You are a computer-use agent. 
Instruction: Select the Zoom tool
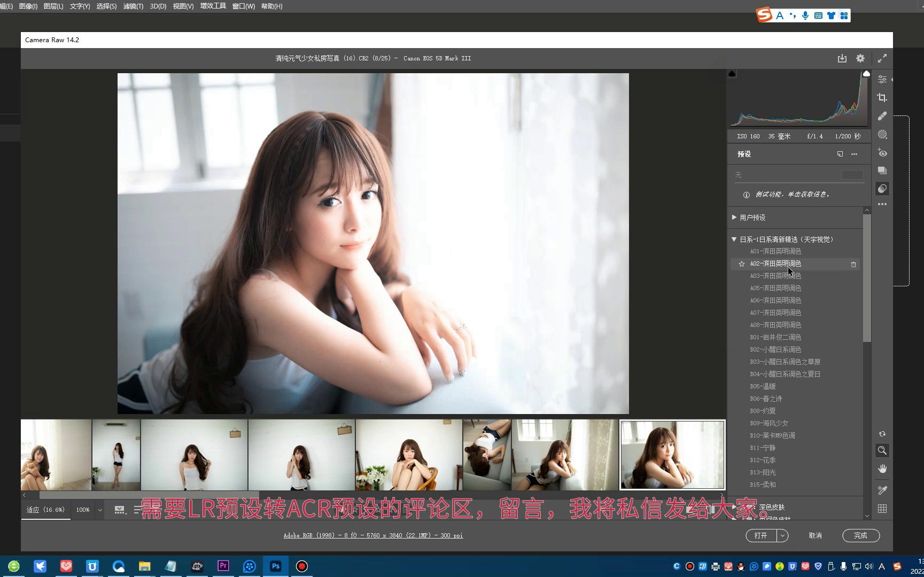click(x=882, y=450)
